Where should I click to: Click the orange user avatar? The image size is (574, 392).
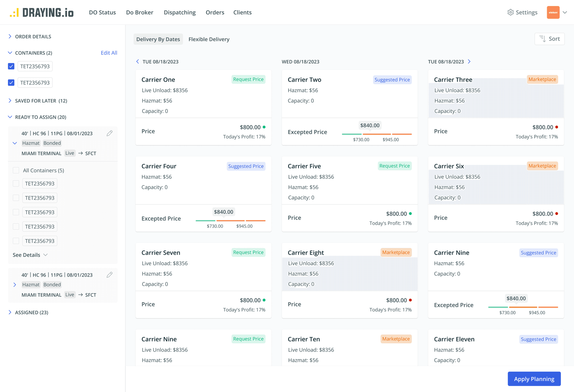pos(553,13)
